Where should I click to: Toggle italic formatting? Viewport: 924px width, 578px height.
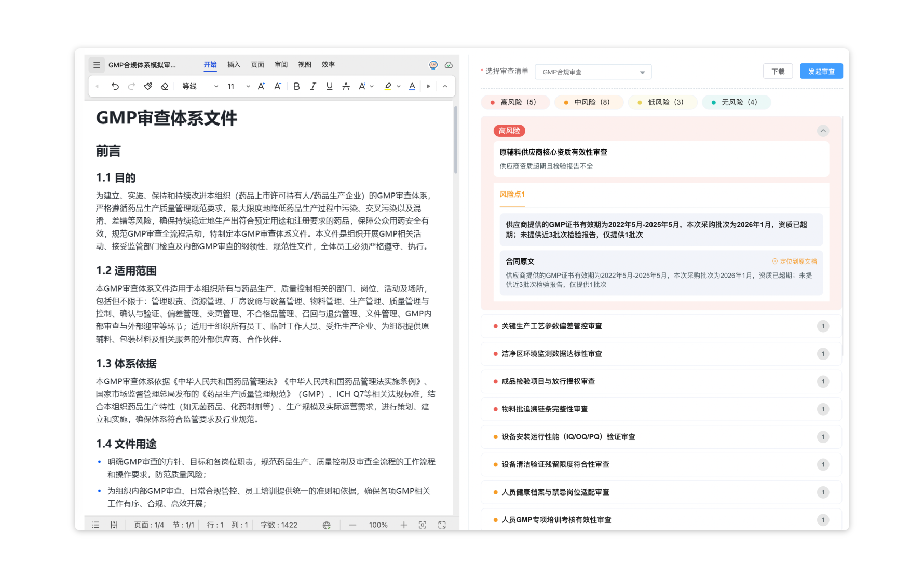click(313, 86)
